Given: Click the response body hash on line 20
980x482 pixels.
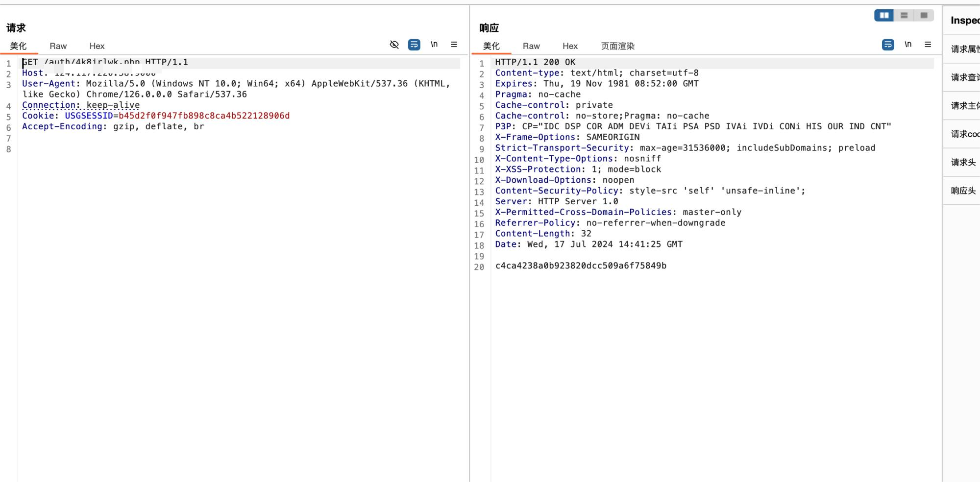Looking at the screenshot, I should point(581,266).
